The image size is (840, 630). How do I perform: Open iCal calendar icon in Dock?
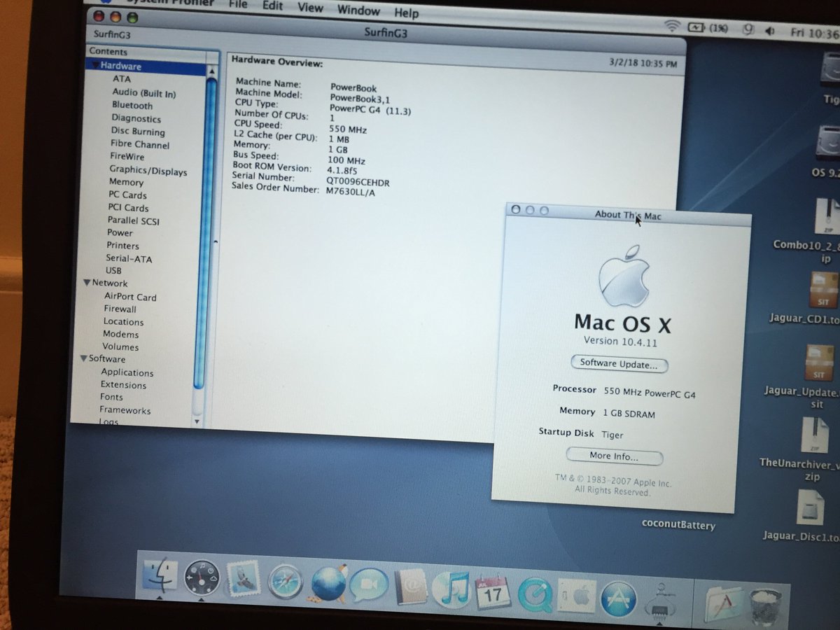pyautogui.click(x=493, y=593)
